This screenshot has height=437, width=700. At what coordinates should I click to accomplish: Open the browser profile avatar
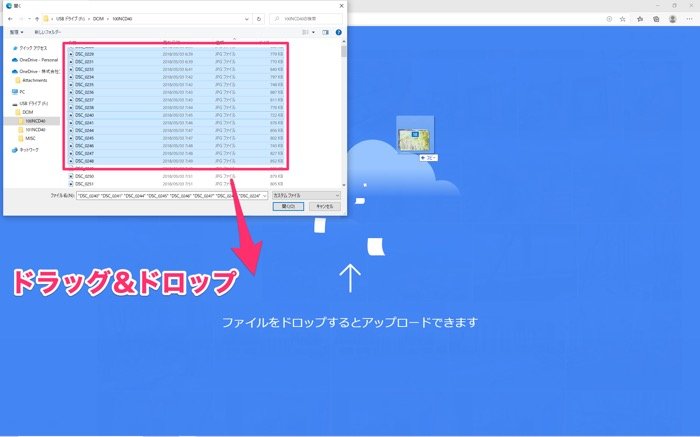tap(673, 19)
